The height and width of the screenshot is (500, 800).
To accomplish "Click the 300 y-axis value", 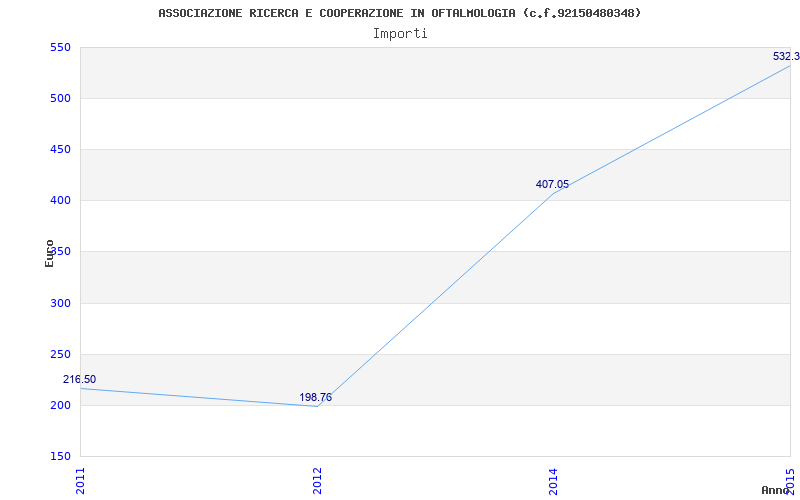I will [60, 304].
